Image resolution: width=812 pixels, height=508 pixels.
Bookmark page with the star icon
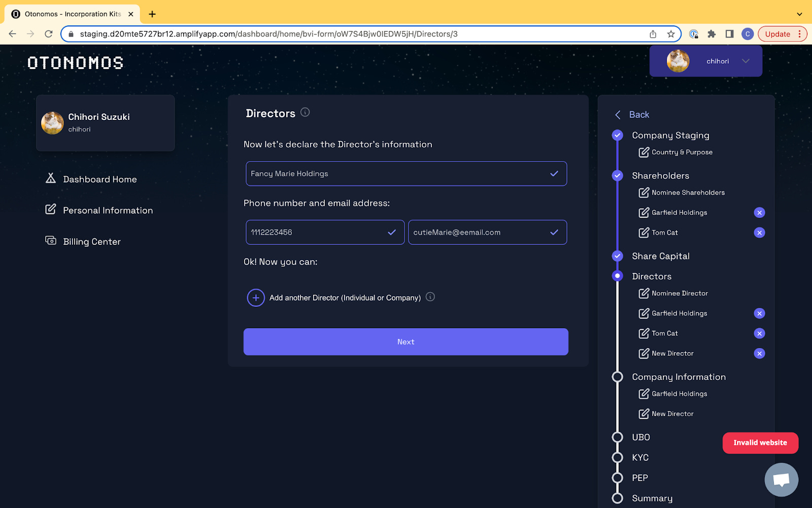click(x=671, y=34)
